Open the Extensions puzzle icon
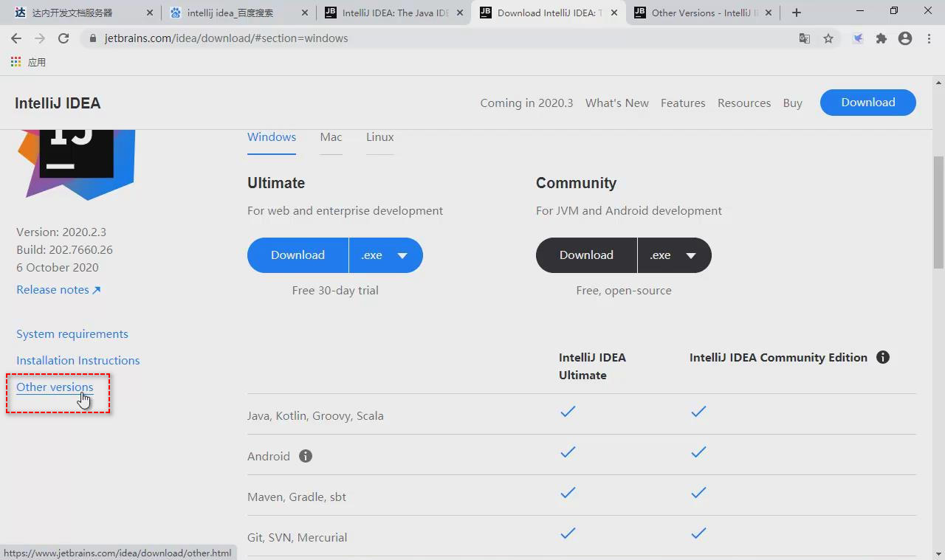This screenshot has width=945, height=560. pyautogui.click(x=882, y=38)
